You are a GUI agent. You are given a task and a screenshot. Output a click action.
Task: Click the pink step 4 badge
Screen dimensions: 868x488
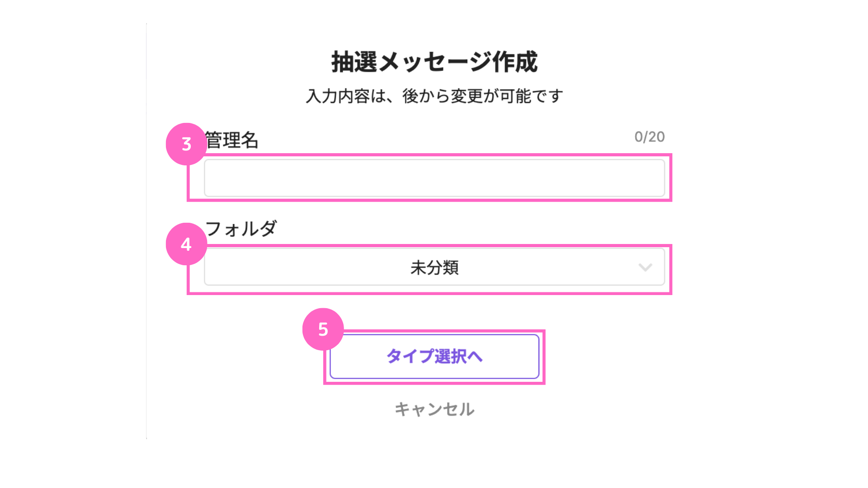pyautogui.click(x=186, y=244)
